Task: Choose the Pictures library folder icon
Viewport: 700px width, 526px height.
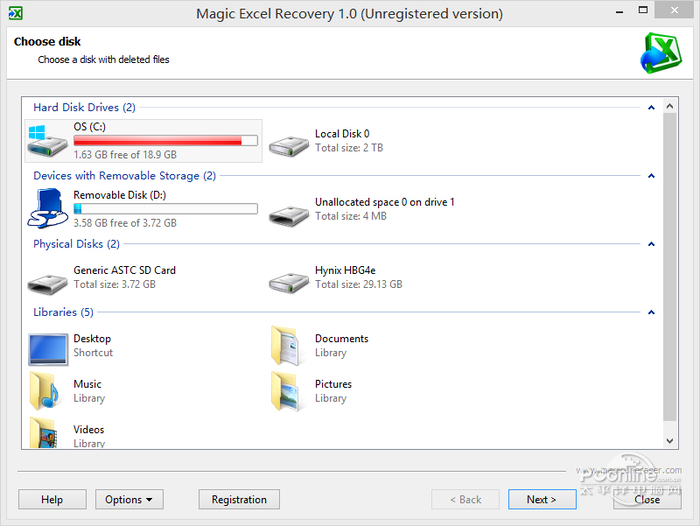Action: (x=286, y=391)
